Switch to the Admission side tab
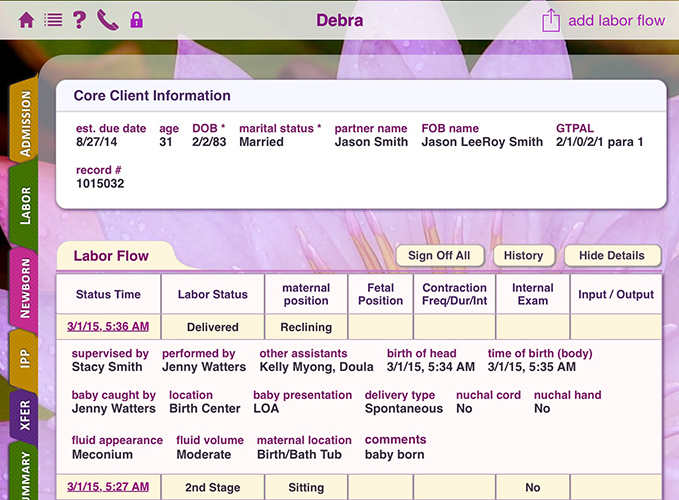The image size is (679, 500). 24,118
